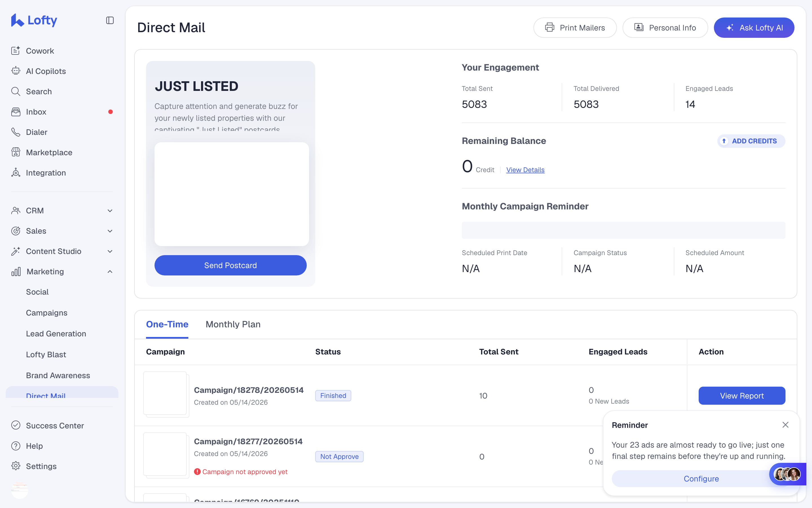Click the Total Sent column header
This screenshot has height=508, width=812.
pyautogui.click(x=498, y=352)
